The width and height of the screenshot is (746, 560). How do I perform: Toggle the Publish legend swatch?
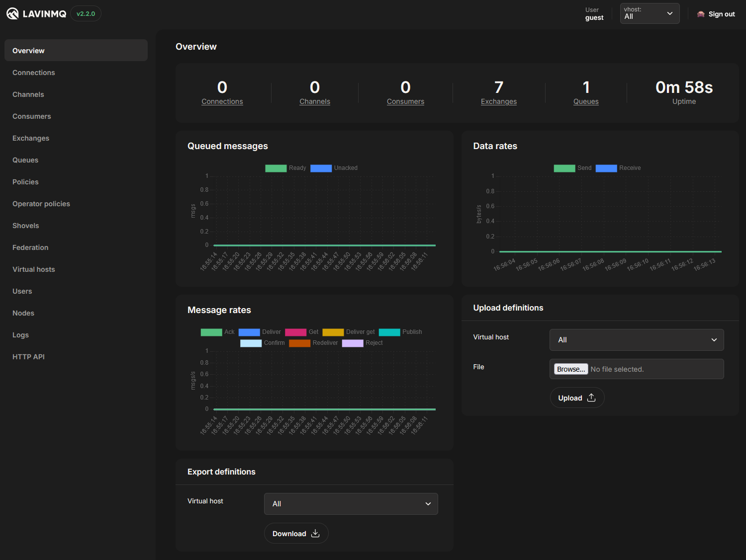[389, 332]
